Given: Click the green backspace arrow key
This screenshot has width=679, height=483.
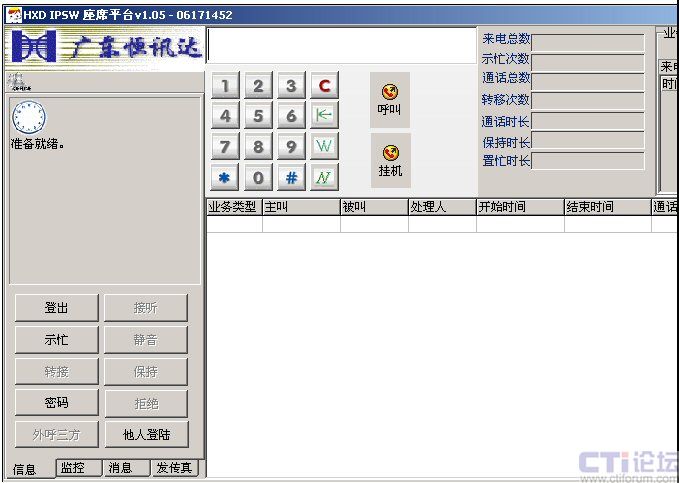Looking at the screenshot, I should [324, 116].
